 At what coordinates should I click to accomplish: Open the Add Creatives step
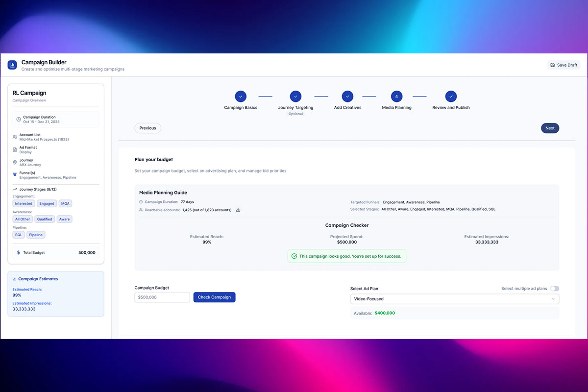coord(347,97)
